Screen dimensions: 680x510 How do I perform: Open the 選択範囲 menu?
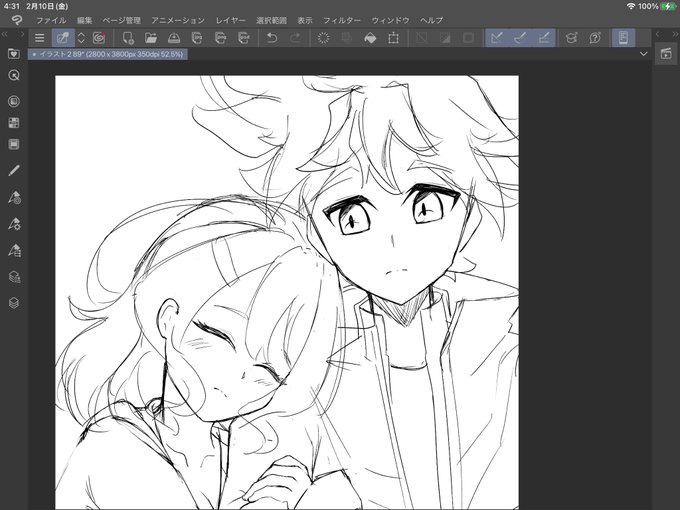[x=271, y=20]
